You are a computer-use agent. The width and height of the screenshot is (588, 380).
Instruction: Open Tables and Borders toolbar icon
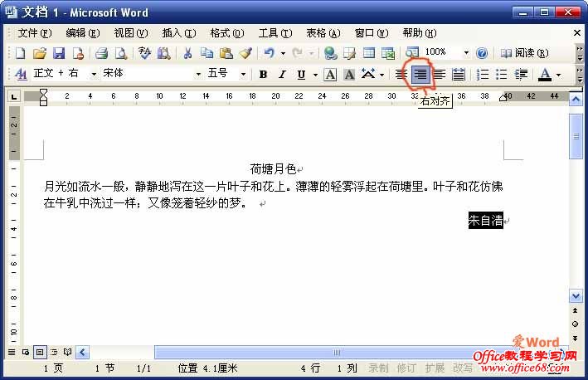click(x=349, y=53)
